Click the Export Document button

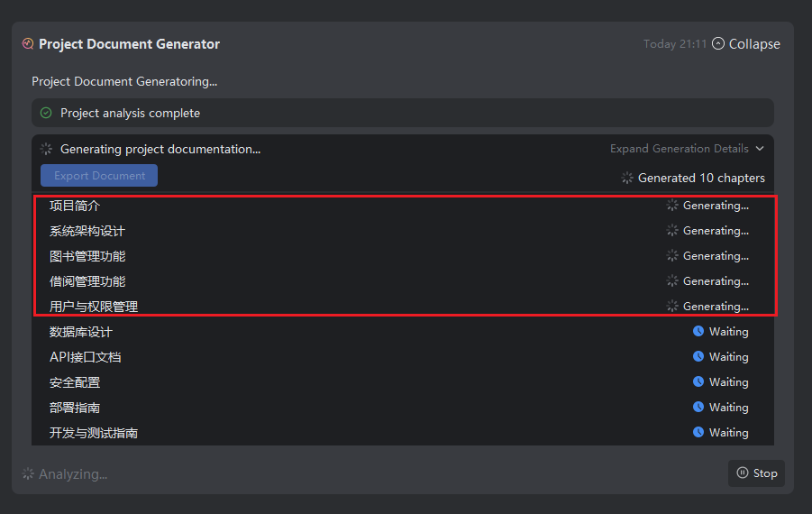99,176
